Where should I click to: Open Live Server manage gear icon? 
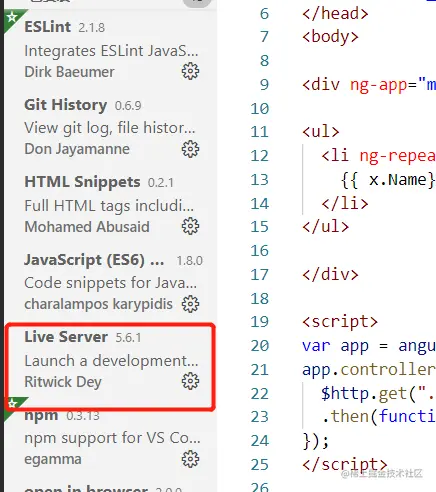pos(190,381)
